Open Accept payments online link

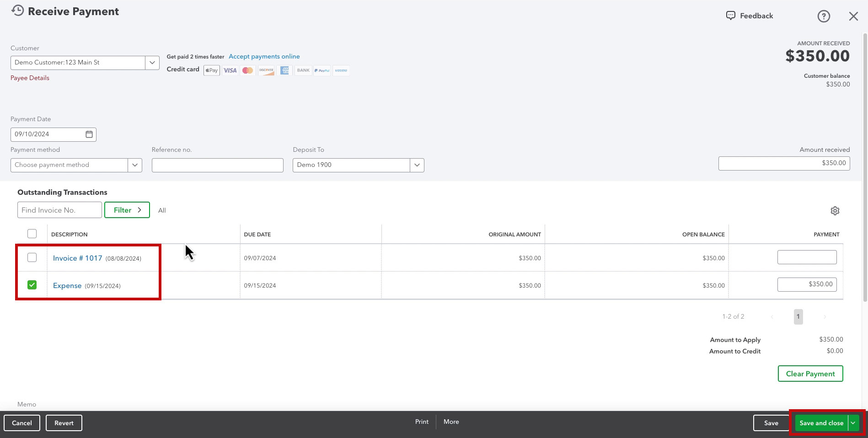coord(264,56)
